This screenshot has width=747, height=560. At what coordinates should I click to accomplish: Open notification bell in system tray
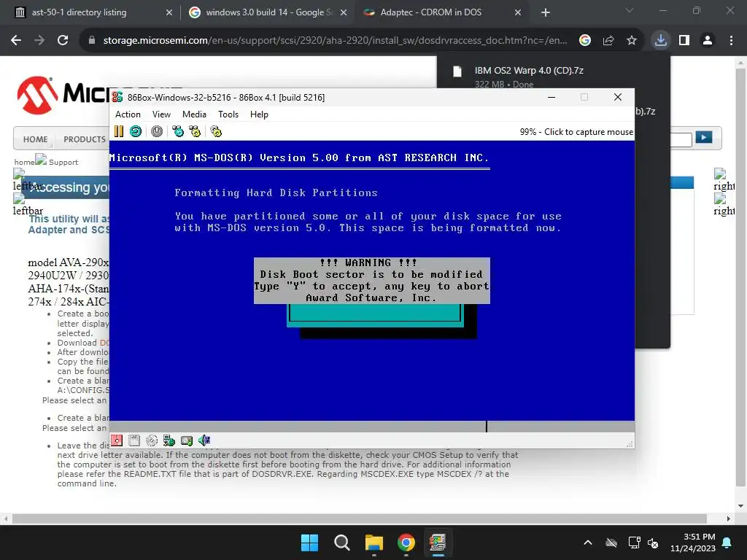(727, 542)
